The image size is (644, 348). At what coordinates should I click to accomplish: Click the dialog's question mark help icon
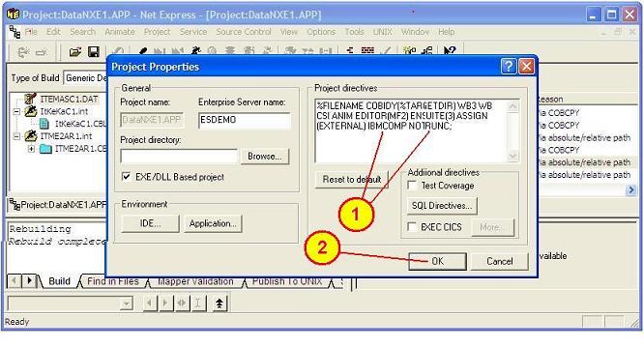tap(508, 66)
